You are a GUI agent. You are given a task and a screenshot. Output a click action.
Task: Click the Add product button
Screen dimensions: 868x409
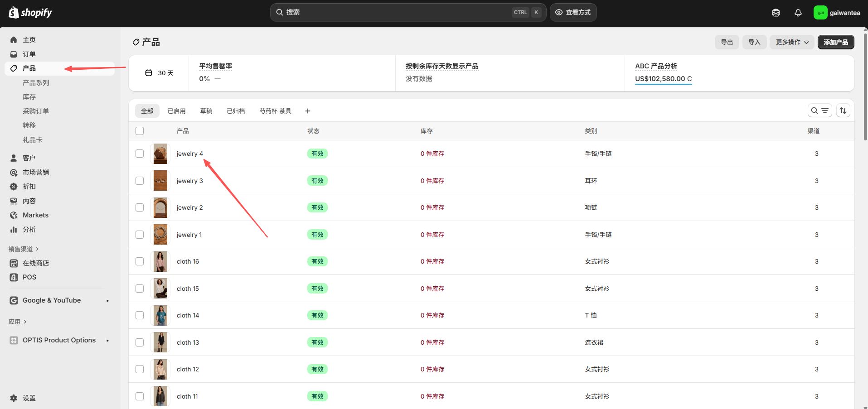point(836,42)
